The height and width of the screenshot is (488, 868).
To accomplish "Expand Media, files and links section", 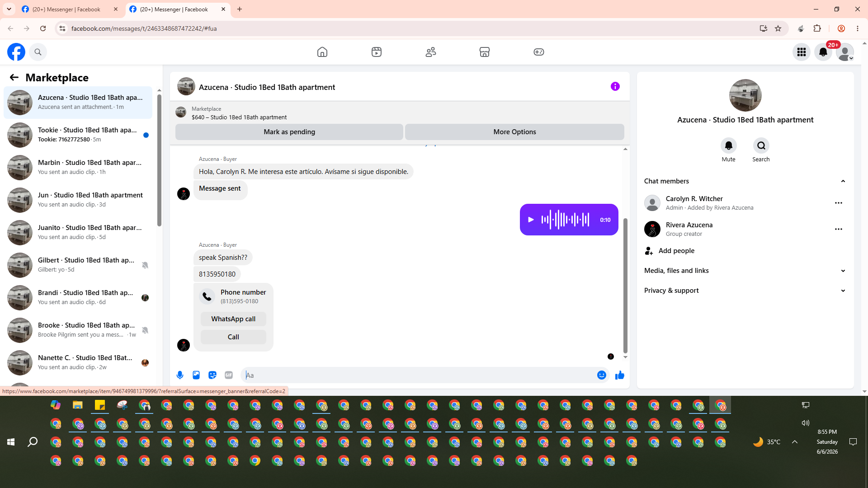I will point(745,271).
